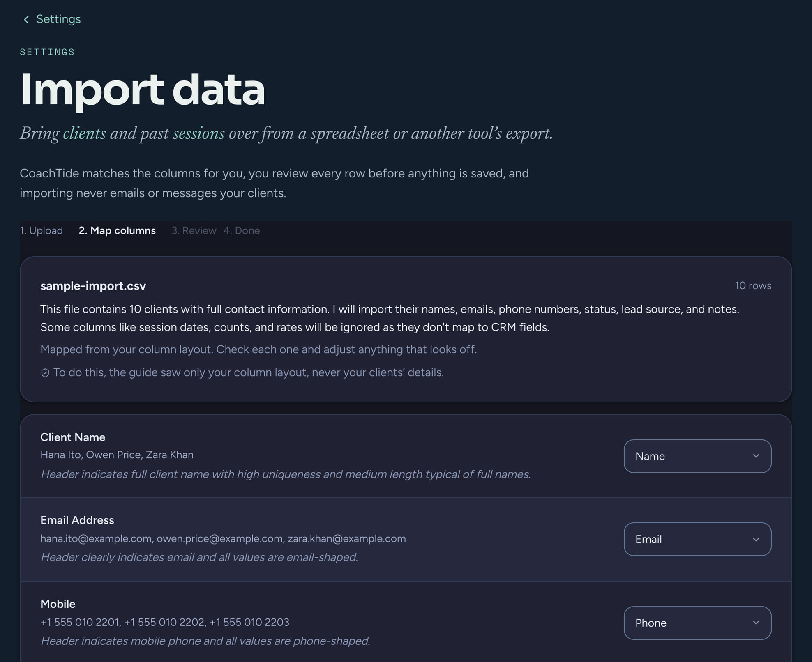Click the SETTINGS eyebrow label
812x662 pixels.
(x=47, y=52)
